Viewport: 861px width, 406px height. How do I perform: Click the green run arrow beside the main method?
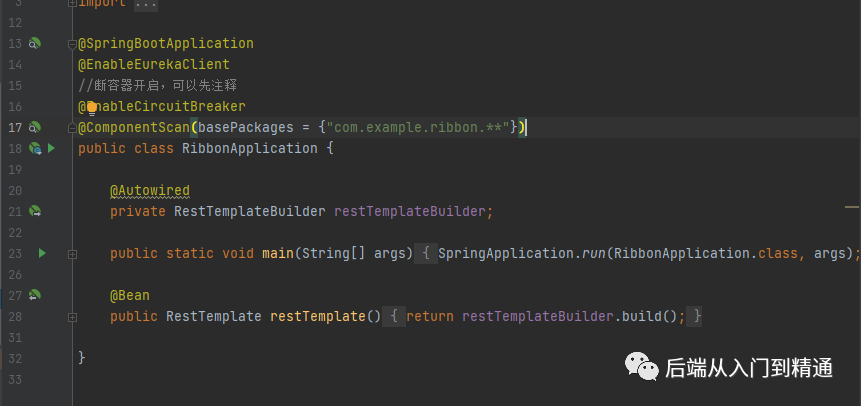point(42,253)
